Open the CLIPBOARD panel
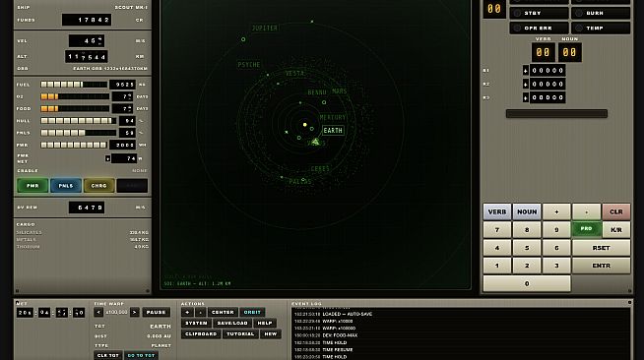This screenshot has height=360, width=644. coord(201,333)
